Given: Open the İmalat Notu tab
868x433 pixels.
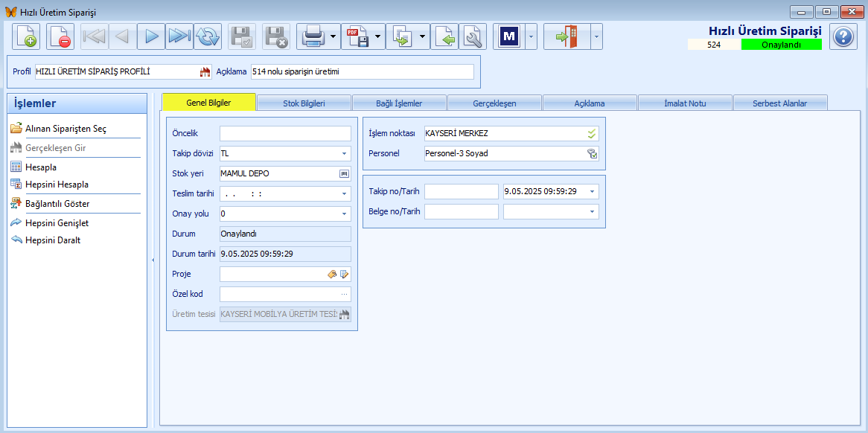Looking at the screenshot, I should (685, 103).
